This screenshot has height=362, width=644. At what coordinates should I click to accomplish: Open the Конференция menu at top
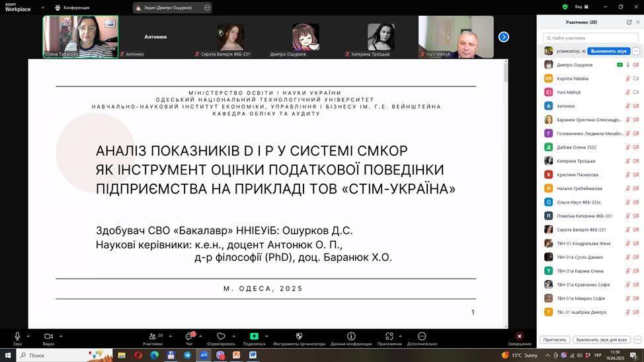coord(72,7)
